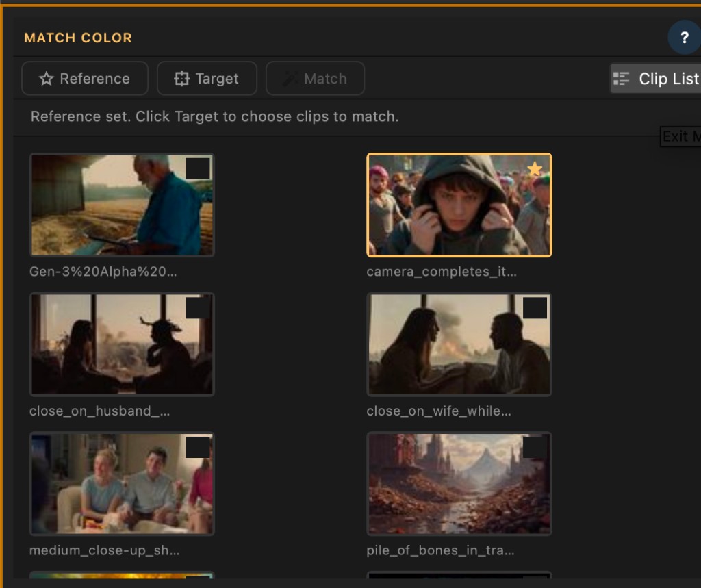Select the camera_completes_it hooded person thumbnail
Screen dimensions: 701x588
click(459, 205)
